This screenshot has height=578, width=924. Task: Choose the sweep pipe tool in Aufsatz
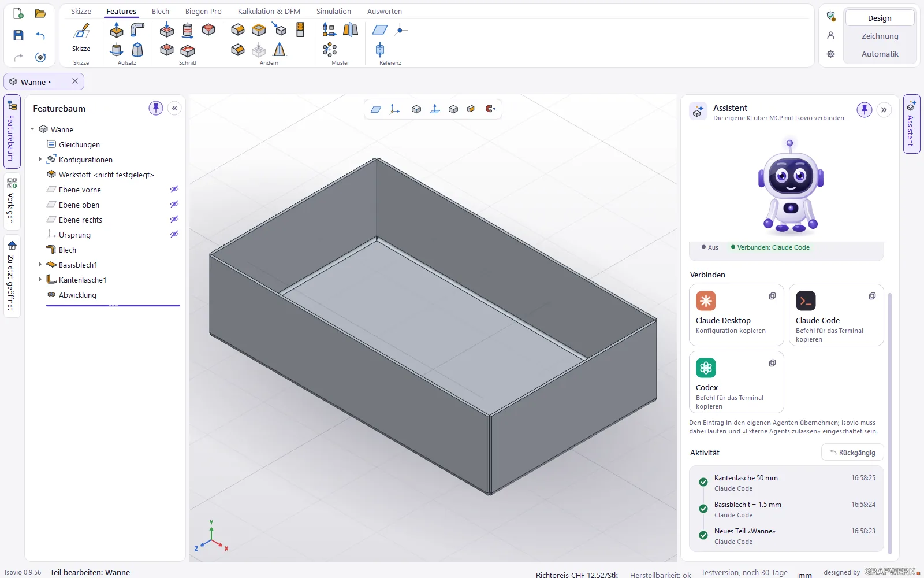pos(137,30)
